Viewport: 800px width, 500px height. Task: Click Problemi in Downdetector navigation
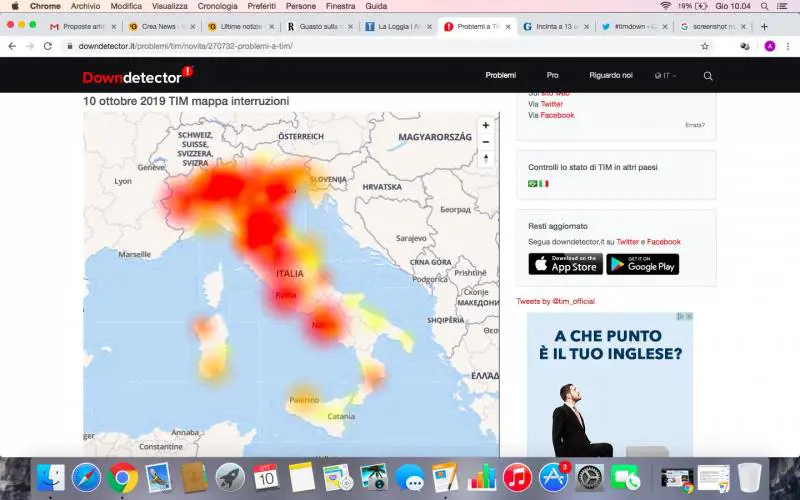click(501, 75)
